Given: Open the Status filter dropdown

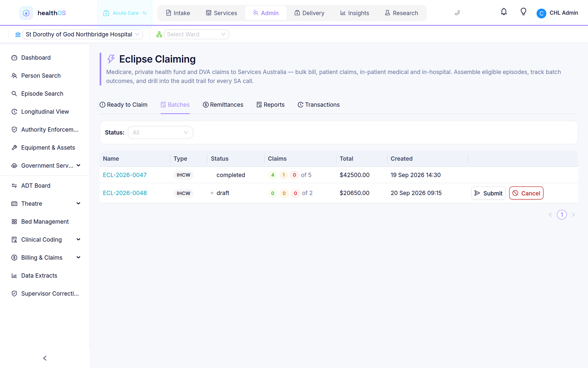Looking at the screenshot, I should pyautogui.click(x=160, y=132).
